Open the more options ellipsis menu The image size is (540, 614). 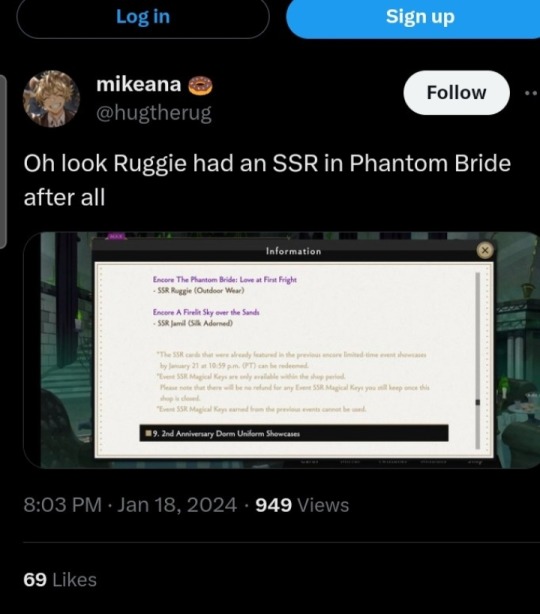point(532,93)
